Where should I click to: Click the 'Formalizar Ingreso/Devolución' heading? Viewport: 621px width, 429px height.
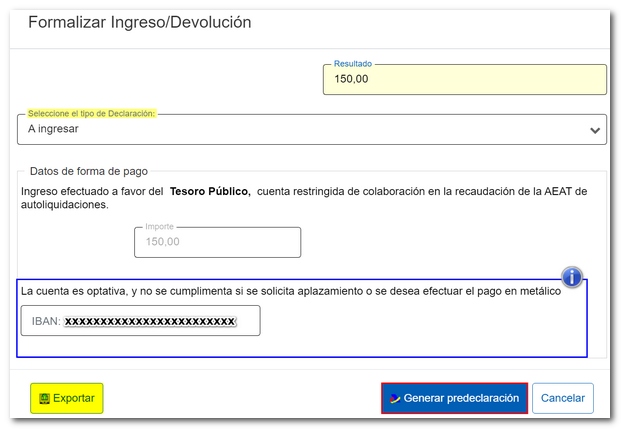(x=139, y=22)
